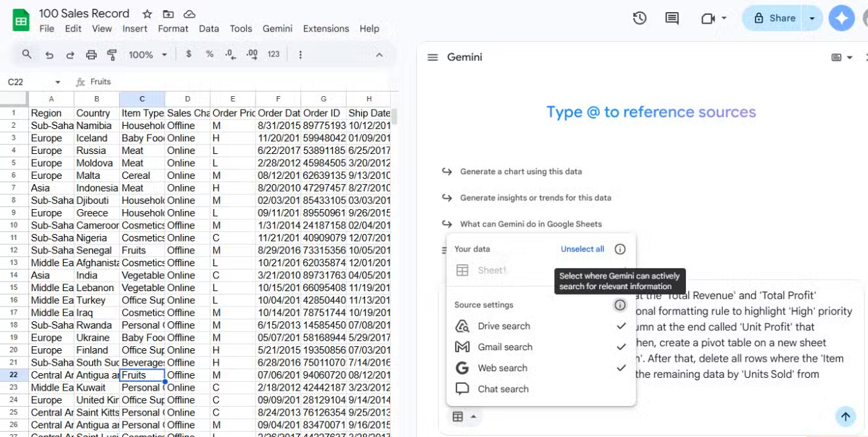This screenshot has width=868, height=437.
Task: Choose Generate a chart using this data
Action: [521, 171]
